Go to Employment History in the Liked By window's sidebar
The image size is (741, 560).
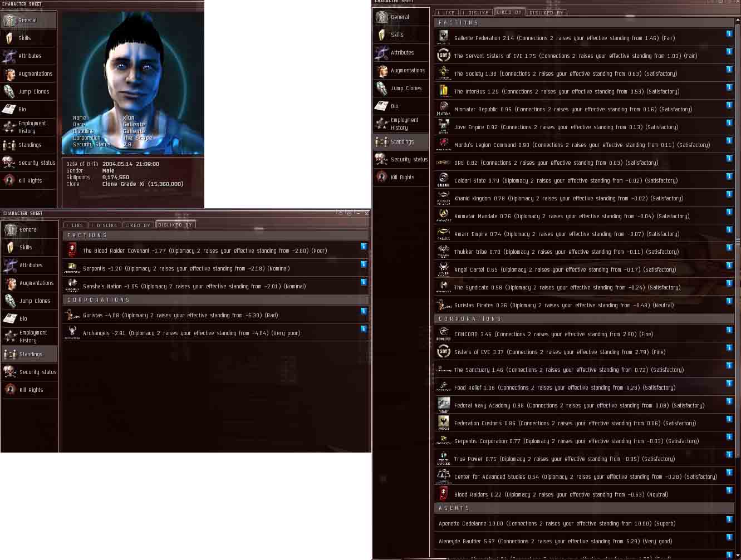tap(401, 124)
